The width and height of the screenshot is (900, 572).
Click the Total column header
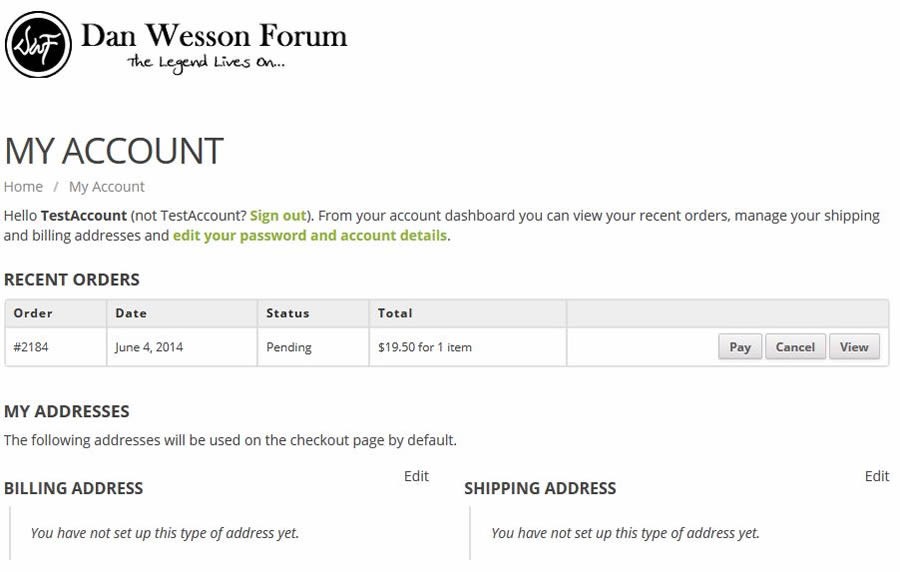(468, 313)
